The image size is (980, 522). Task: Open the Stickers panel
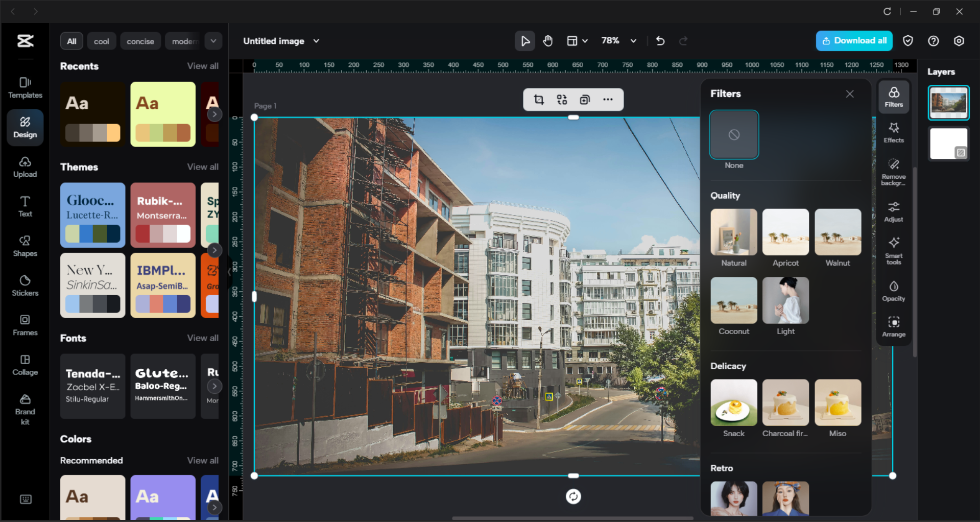coord(25,285)
